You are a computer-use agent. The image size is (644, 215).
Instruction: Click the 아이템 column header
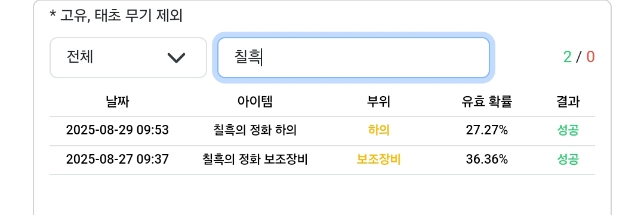point(255,101)
